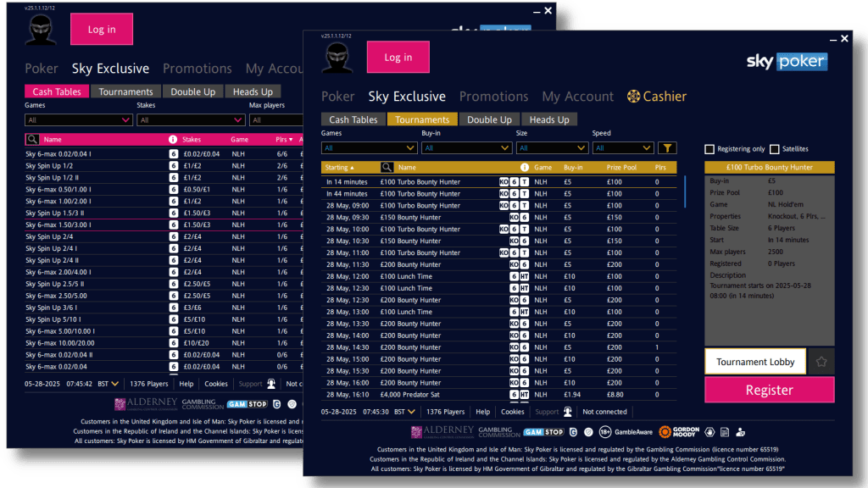
Task: Sort tournaments by Prize Pool column
Action: point(621,167)
